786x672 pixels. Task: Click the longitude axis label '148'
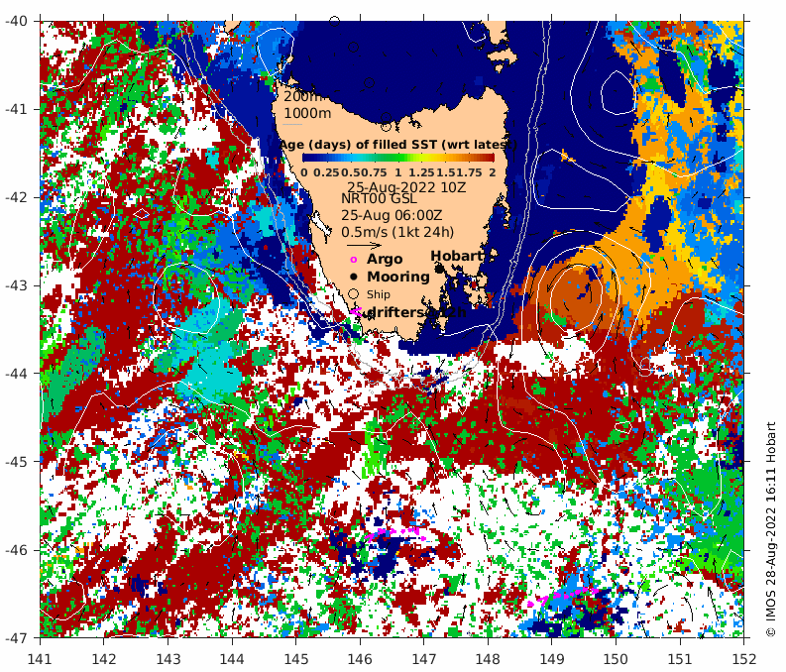(x=488, y=658)
